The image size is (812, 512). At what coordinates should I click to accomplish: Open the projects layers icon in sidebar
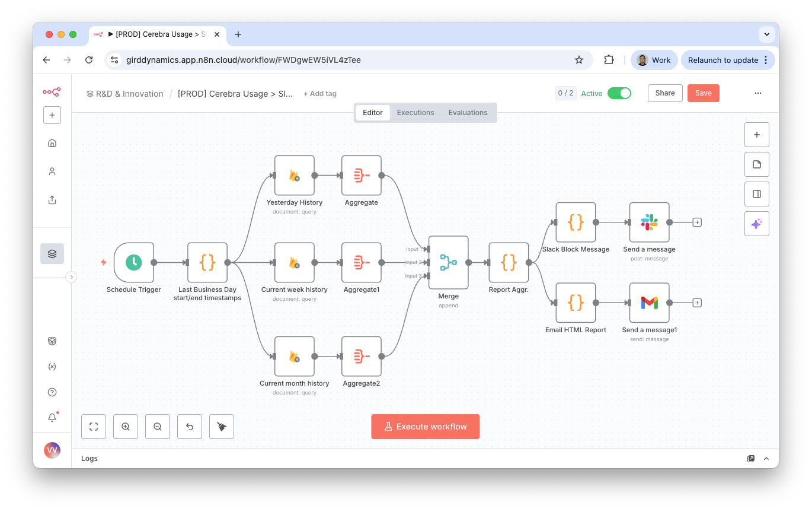coord(52,253)
